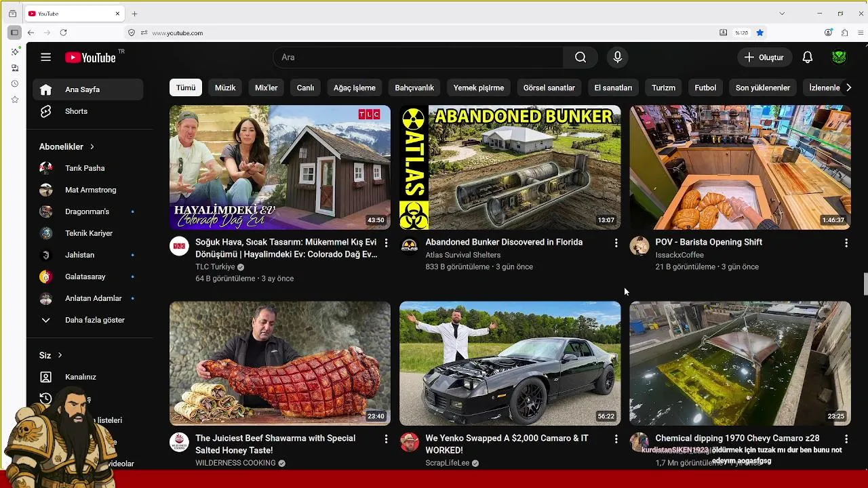The height and width of the screenshot is (488, 868).
Task: Open Shorts in the sidebar
Action: pyautogui.click(x=88, y=111)
